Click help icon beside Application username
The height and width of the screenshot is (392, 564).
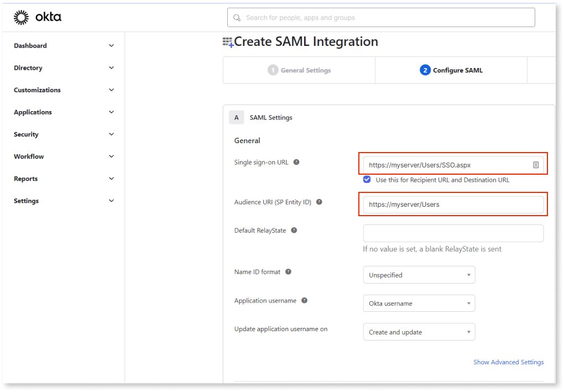(304, 301)
